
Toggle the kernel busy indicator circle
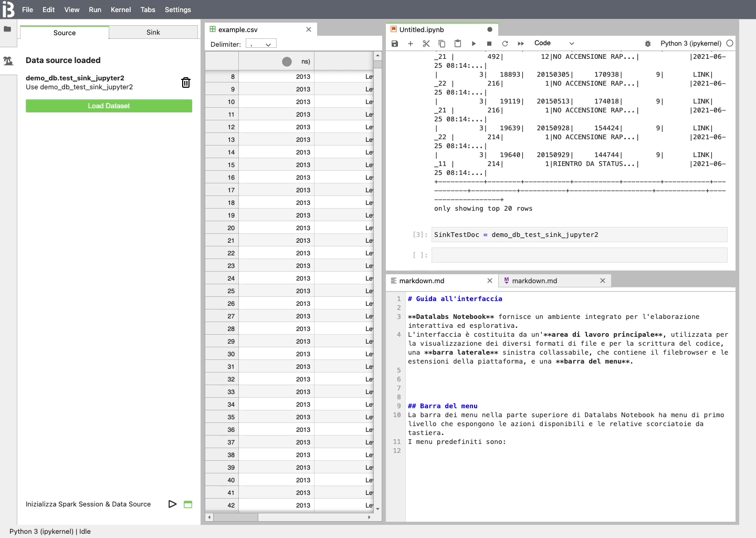click(730, 44)
